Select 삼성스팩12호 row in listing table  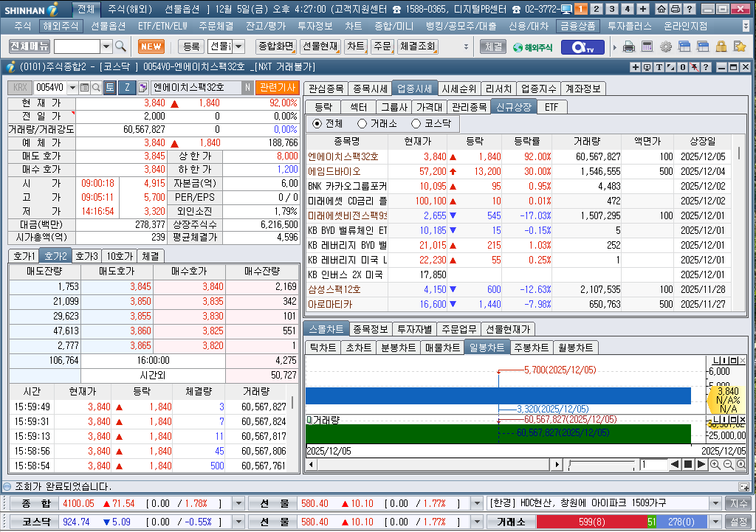click(519, 290)
